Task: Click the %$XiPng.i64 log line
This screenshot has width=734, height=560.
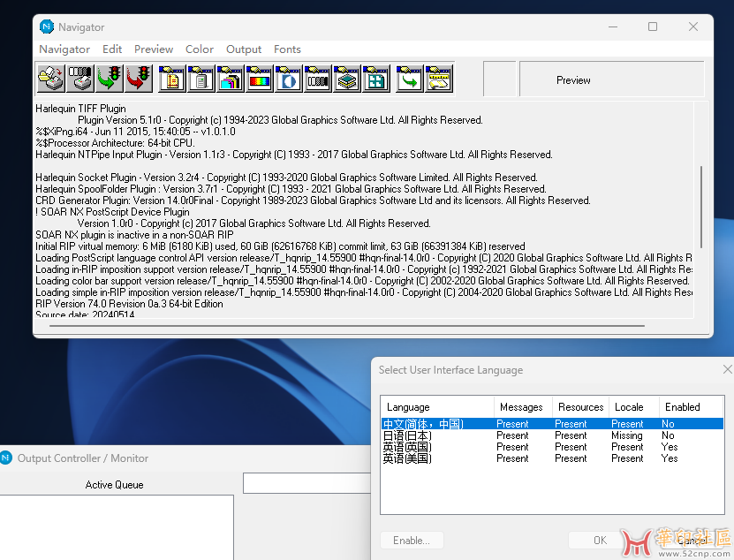Action: pyautogui.click(x=135, y=132)
